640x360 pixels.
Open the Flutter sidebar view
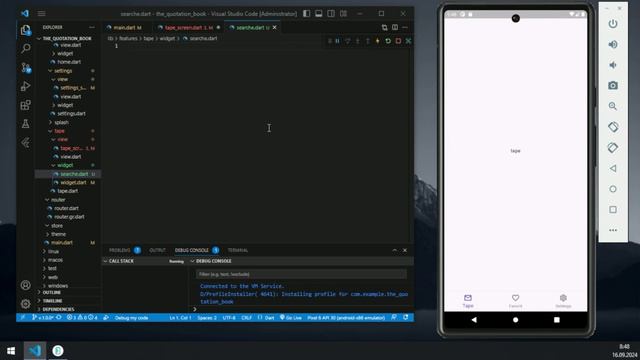(x=25, y=142)
